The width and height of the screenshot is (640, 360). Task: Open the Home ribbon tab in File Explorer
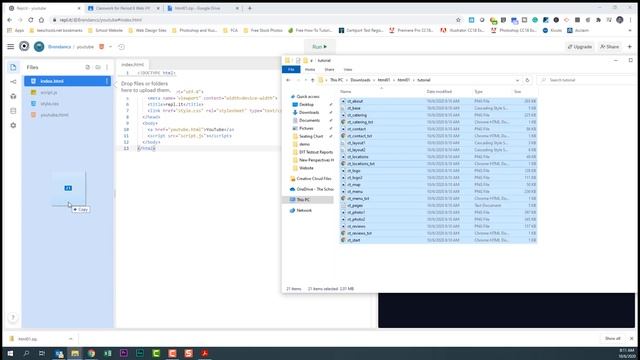310,70
